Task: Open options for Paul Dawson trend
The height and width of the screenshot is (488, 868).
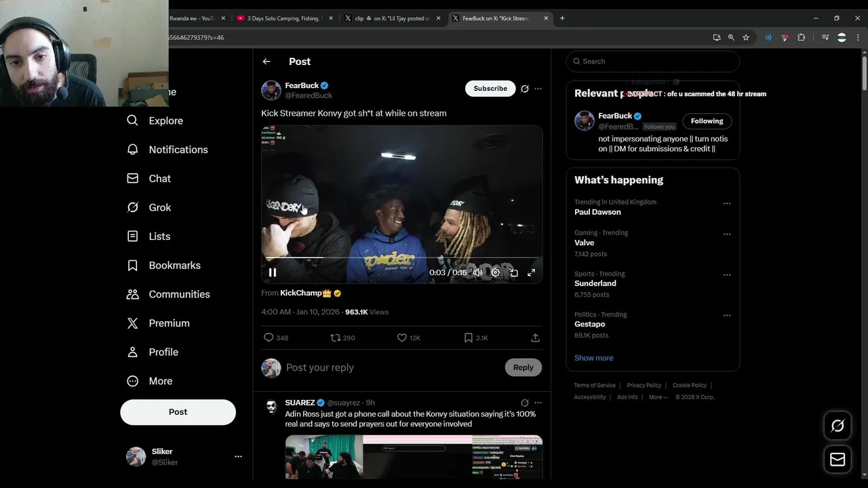Action: pyautogui.click(x=727, y=203)
